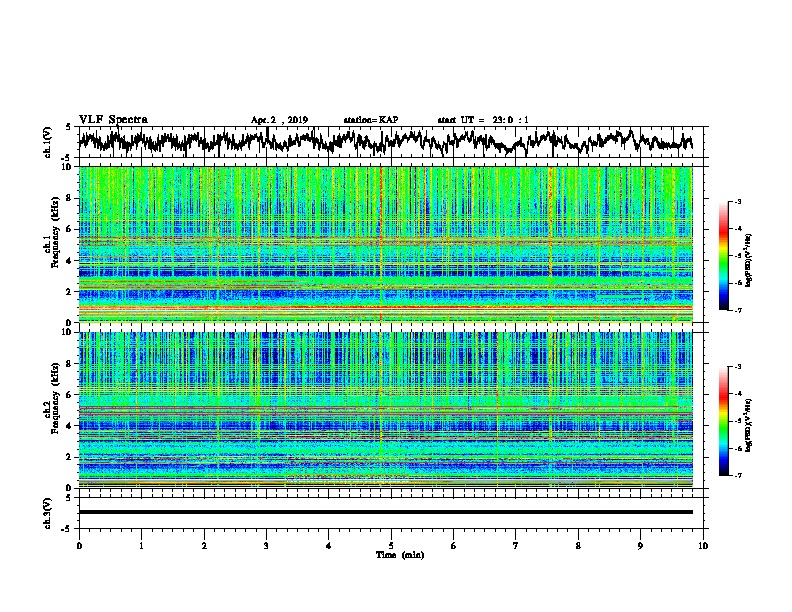This screenshot has height=612, width=792.
Task: Click time axis tick label "9"
Action: 640,546
